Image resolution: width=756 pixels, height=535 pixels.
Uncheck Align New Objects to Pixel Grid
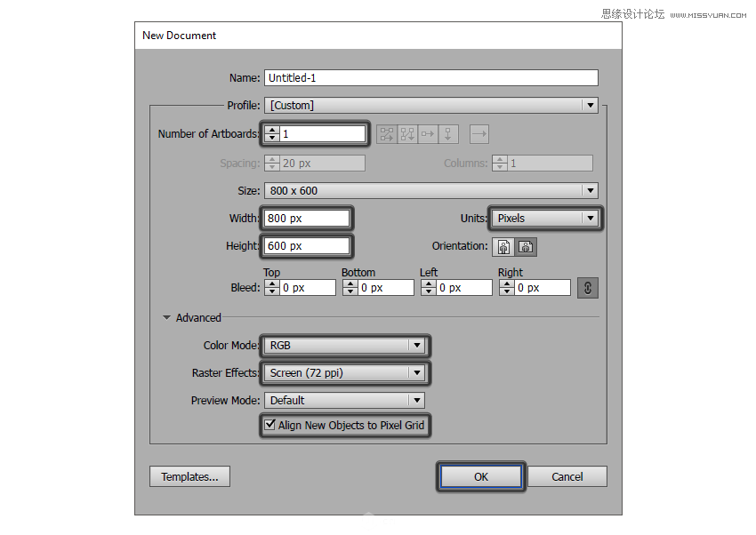tap(270, 426)
